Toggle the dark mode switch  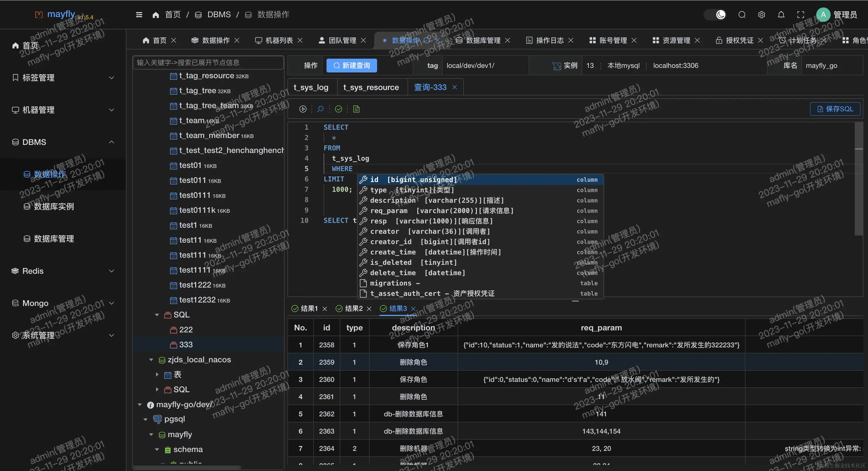tap(715, 14)
